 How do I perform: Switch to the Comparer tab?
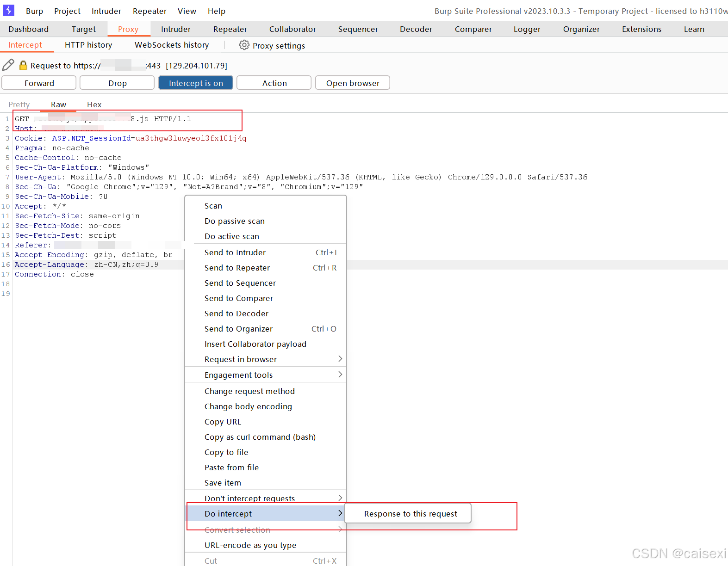coord(473,29)
